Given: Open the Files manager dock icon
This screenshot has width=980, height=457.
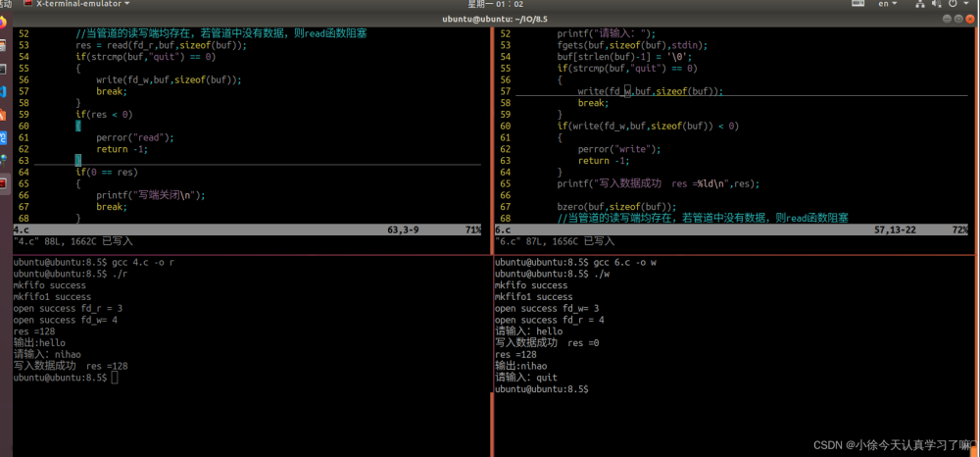Looking at the screenshot, I should point(3,46).
